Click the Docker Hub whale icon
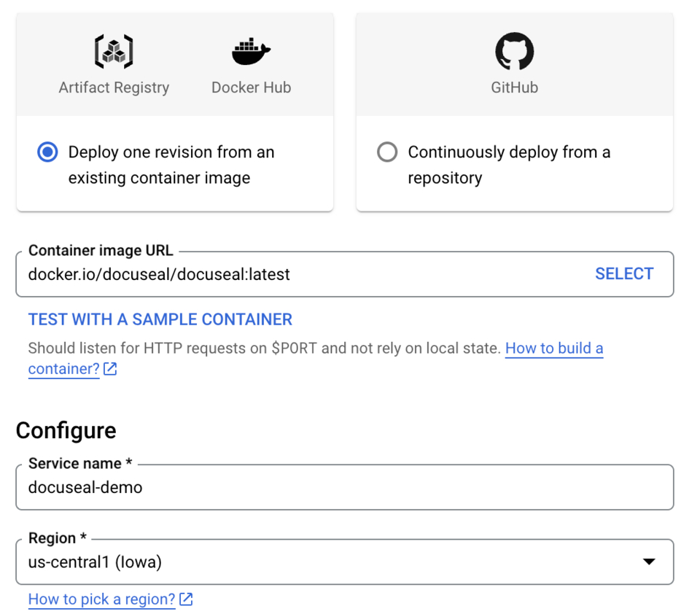Image resolution: width=700 pixels, height=614 pixels. 251,51
